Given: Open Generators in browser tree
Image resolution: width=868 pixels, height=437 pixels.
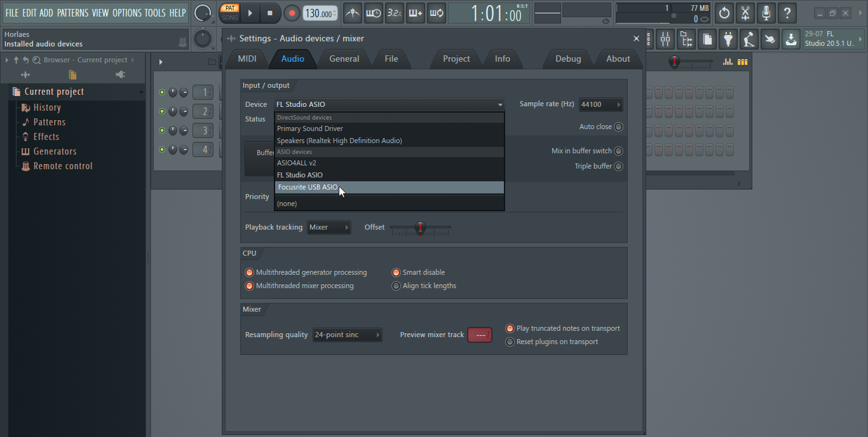Looking at the screenshot, I should point(55,151).
